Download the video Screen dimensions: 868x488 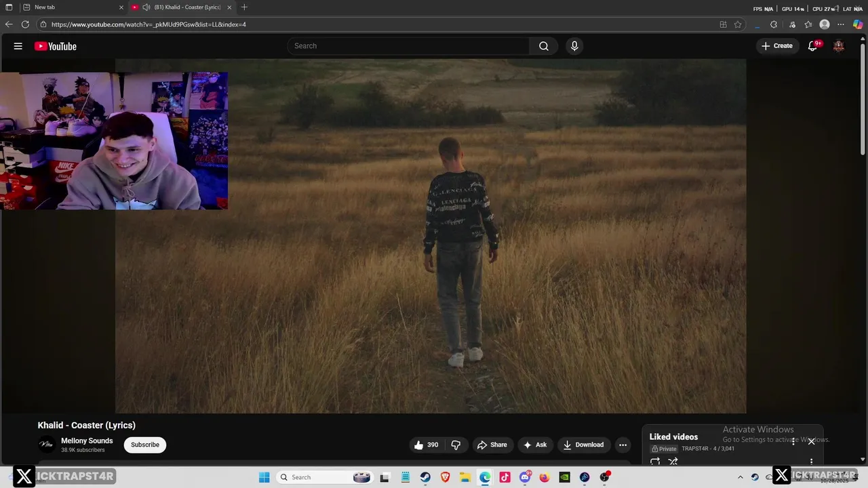point(583,445)
